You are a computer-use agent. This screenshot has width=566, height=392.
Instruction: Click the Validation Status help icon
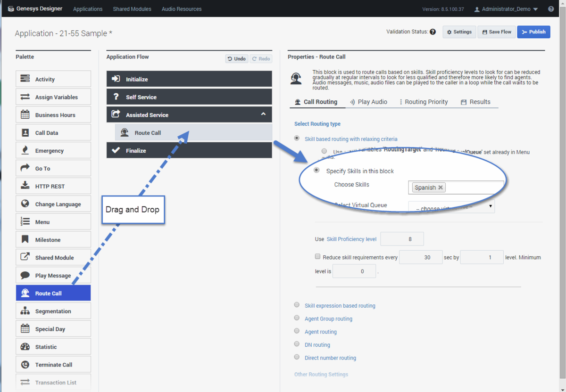(433, 32)
